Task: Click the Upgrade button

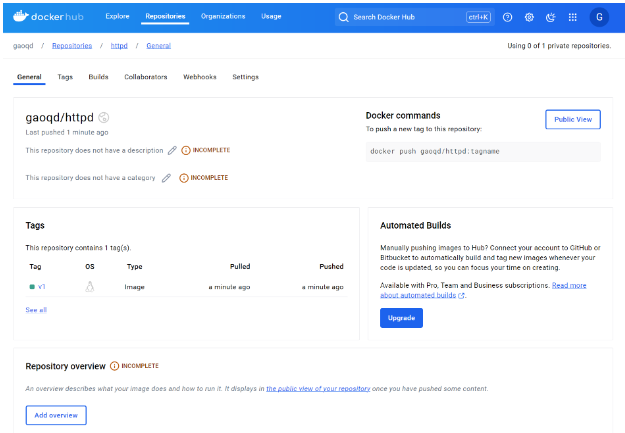Action: pyautogui.click(x=401, y=318)
